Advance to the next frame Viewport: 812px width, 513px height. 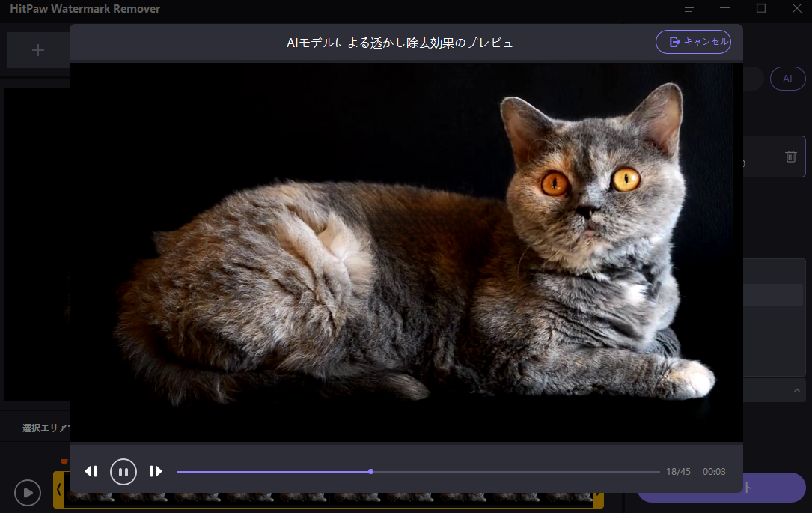pyautogui.click(x=156, y=471)
